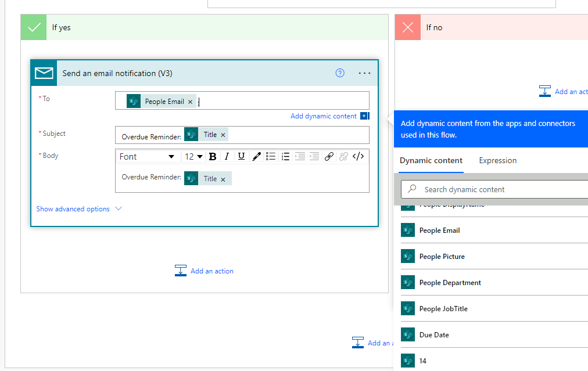Open help for Send an email notification

pyautogui.click(x=340, y=73)
